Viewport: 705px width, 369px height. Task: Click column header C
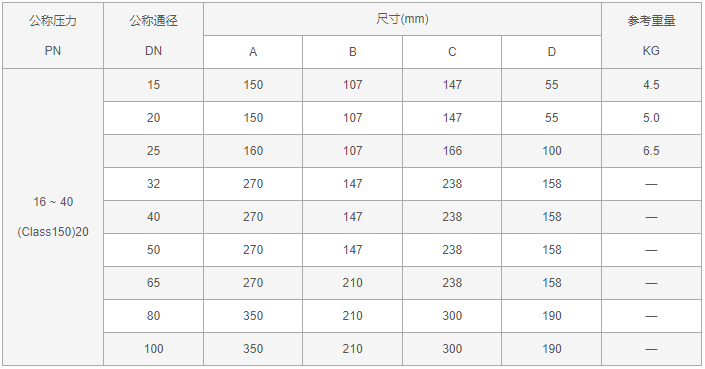pos(452,52)
